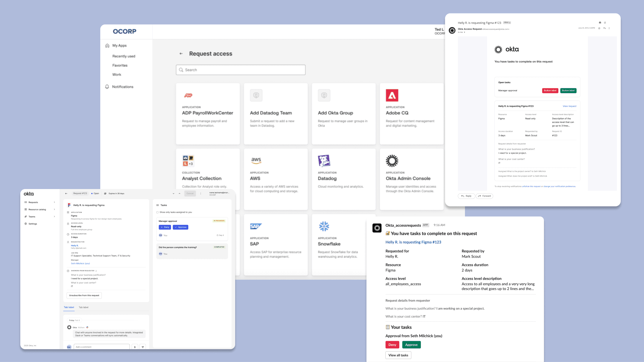Click the print icon in email header
644x362 pixels.
[x=600, y=23]
